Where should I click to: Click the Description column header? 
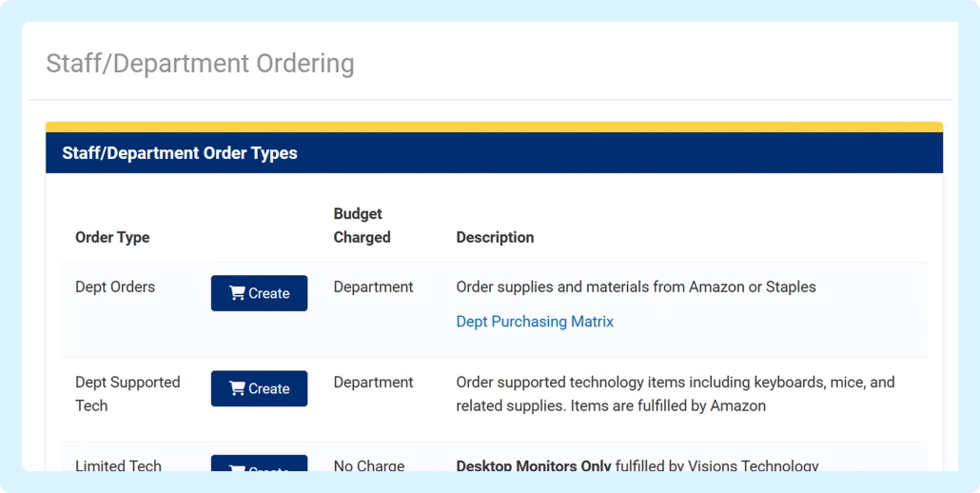(495, 237)
